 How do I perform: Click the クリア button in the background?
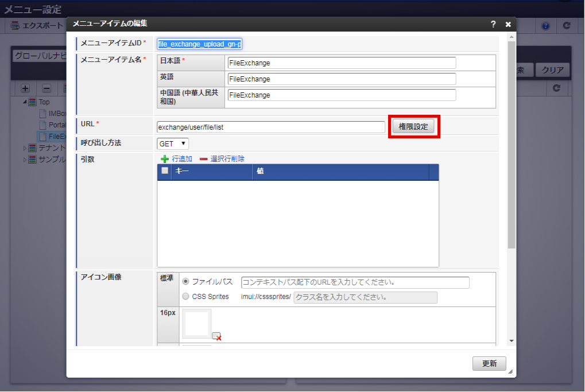(x=552, y=70)
